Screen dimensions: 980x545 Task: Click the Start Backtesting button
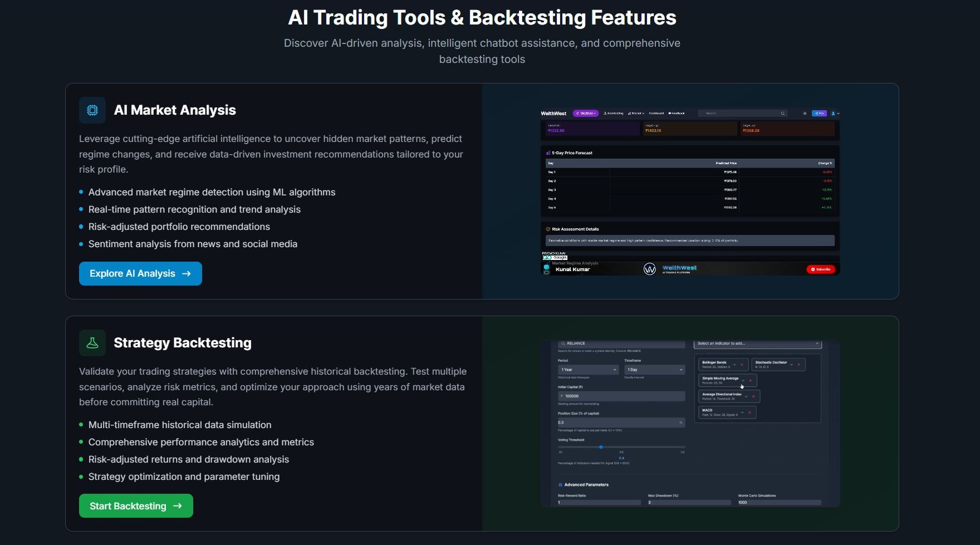coord(136,506)
